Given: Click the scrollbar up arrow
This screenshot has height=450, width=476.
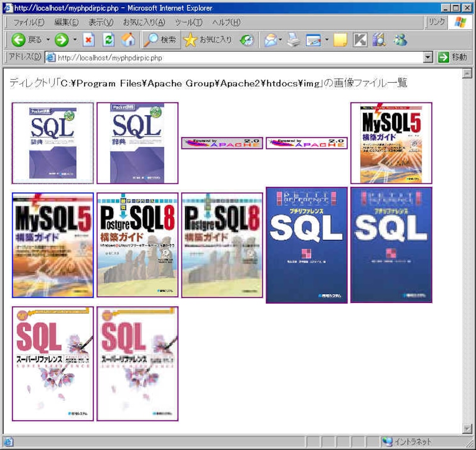Looking at the screenshot, I should [x=467, y=73].
